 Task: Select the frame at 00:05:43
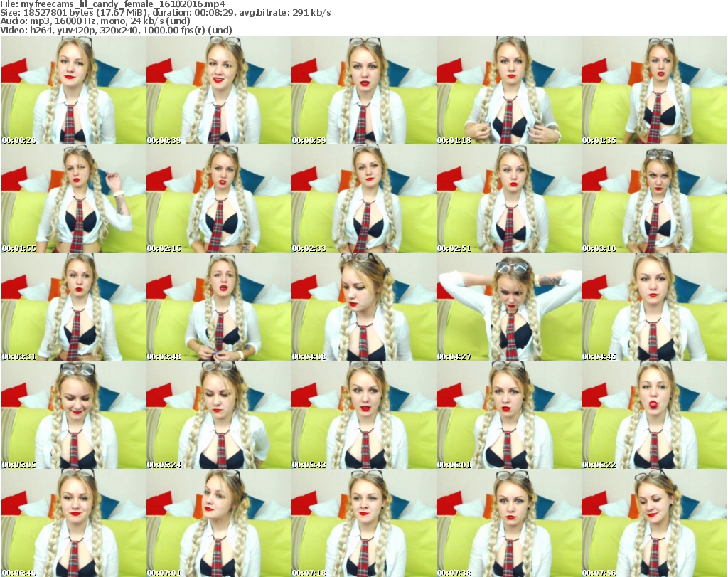(363, 415)
